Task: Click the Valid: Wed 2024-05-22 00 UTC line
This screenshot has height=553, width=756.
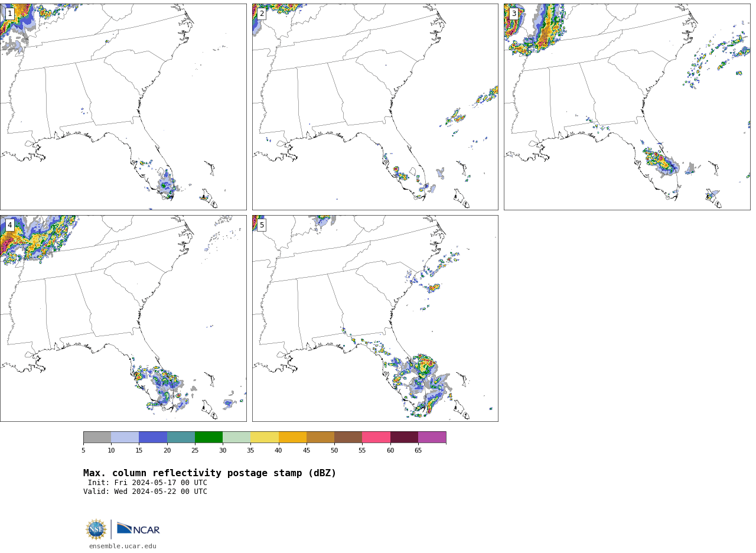Action: click(145, 492)
